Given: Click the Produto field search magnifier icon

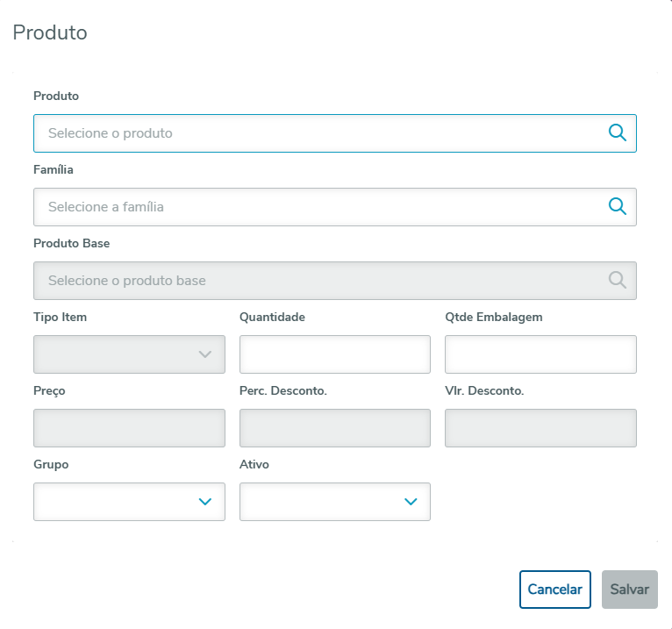Looking at the screenshot, I should point(617,133).
